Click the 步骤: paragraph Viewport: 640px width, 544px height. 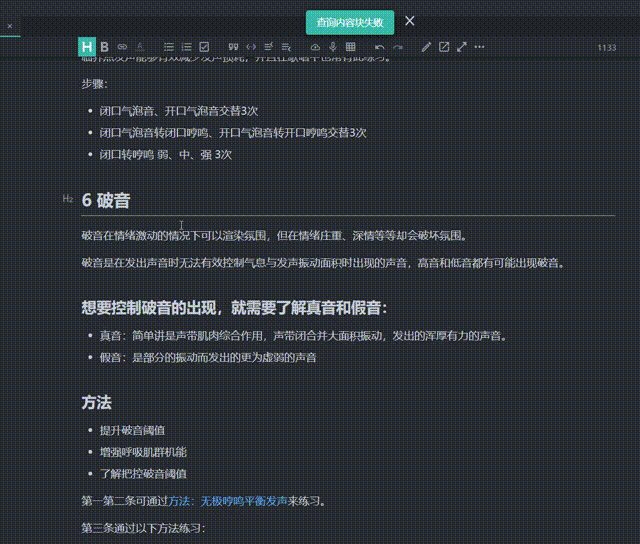tap(95, 84)
